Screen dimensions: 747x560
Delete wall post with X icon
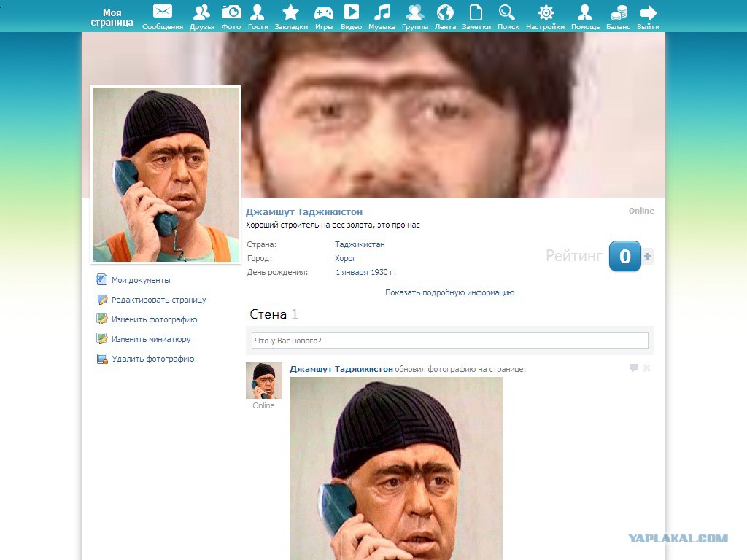[x=646, y=367]
